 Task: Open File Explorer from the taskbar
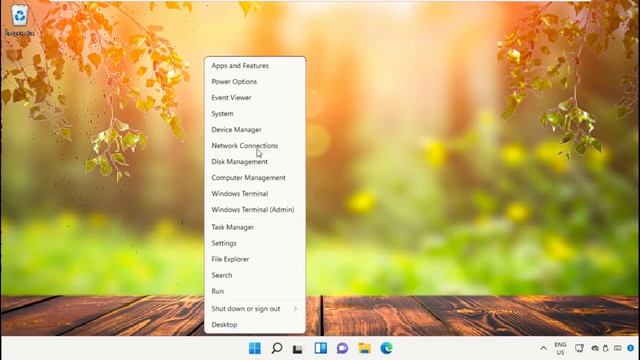tap(364, 348)
